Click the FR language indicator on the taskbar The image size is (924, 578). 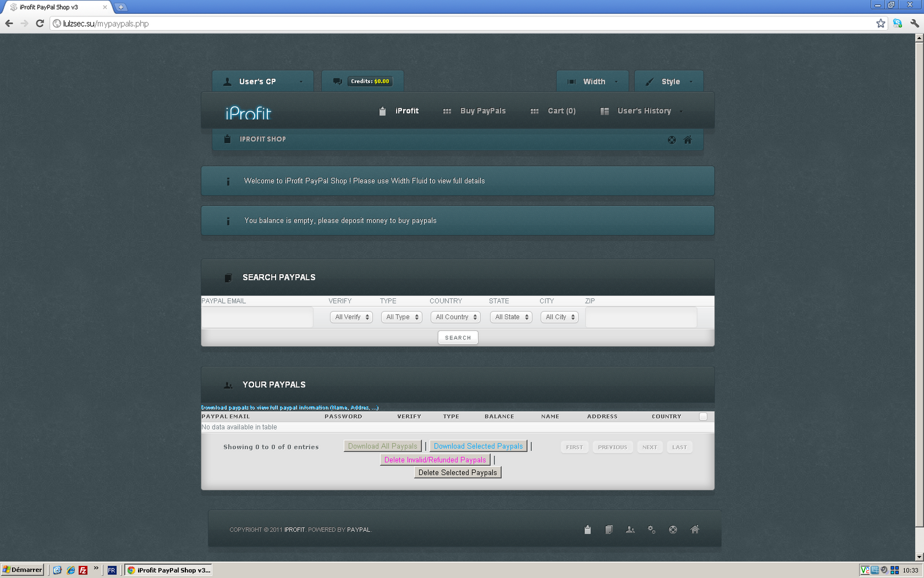tap(111, 570)
